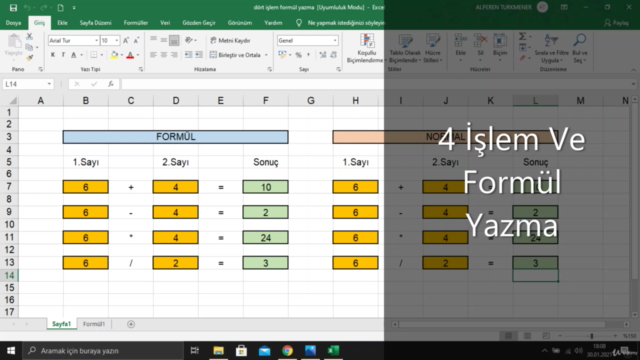The height and width of the screenshot is (360, 640).
Task: Click the Windows Start button
Action: pyautogui.click(x=11, y=351)
